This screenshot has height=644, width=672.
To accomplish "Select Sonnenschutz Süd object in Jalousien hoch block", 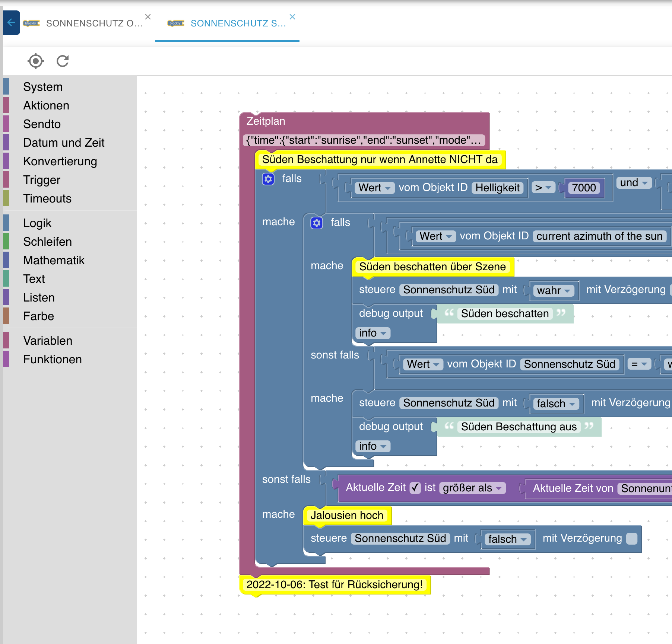I will pos(400,538).
